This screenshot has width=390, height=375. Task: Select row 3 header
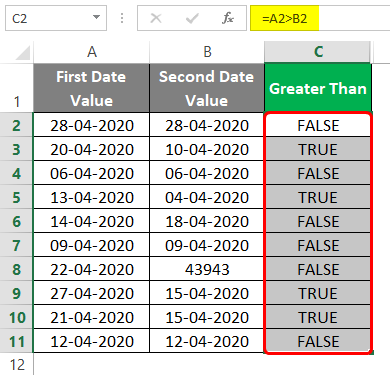17,149
